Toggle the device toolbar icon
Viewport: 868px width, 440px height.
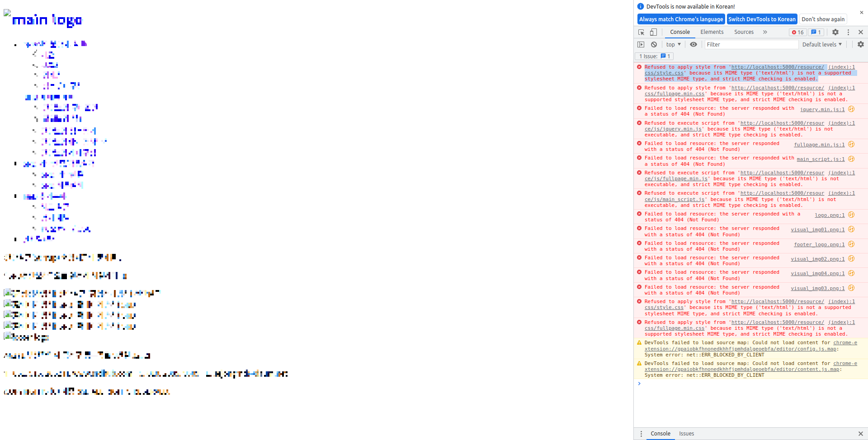pos(653,32)
